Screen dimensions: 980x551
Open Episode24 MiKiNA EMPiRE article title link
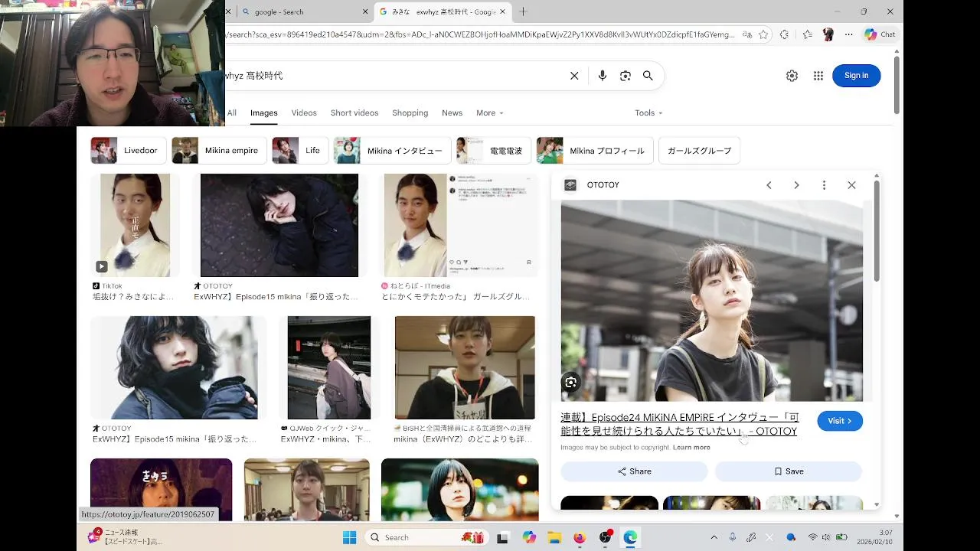pyautogui.click(x=680, y=425)
